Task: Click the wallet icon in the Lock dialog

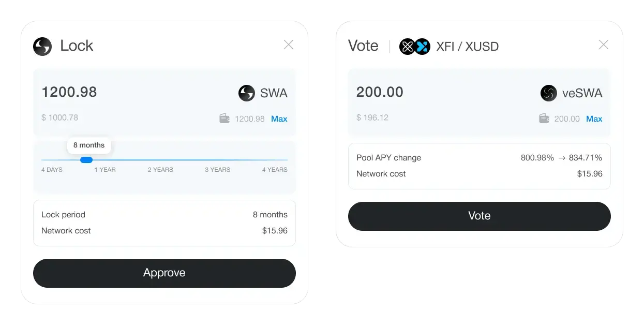Action: [224, 119]
